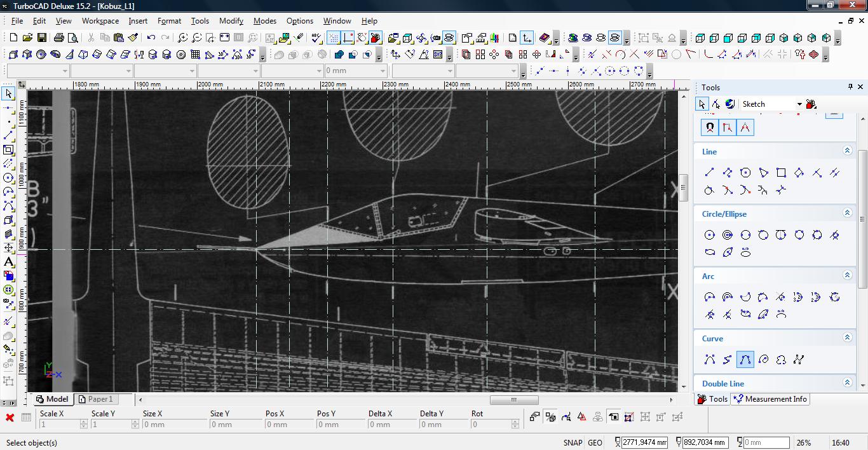Expand the view cubes toolbar options arrow

coord(838,39)
